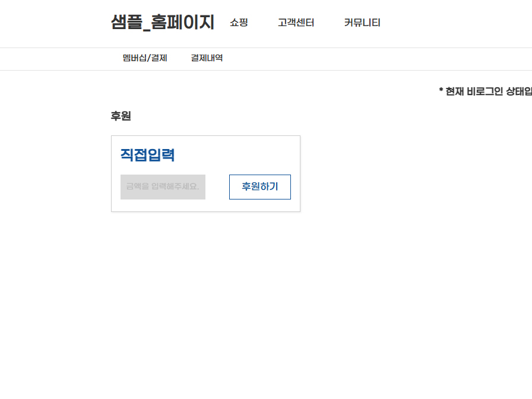The height and width of the screenshot is (399, 532).
Task: Submit a donation with 후원하기
Action: click(x=259, y=186)
